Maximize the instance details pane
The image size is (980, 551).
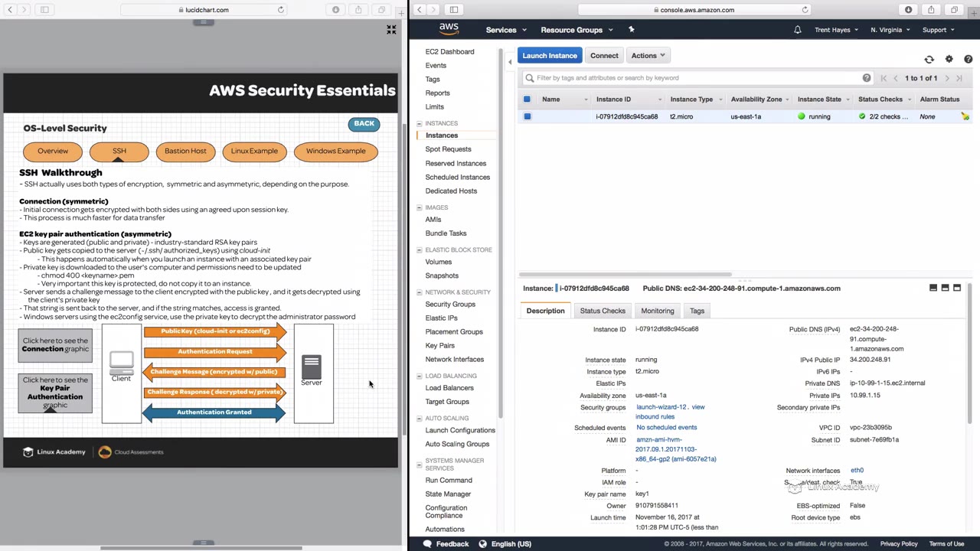(957, 288)
